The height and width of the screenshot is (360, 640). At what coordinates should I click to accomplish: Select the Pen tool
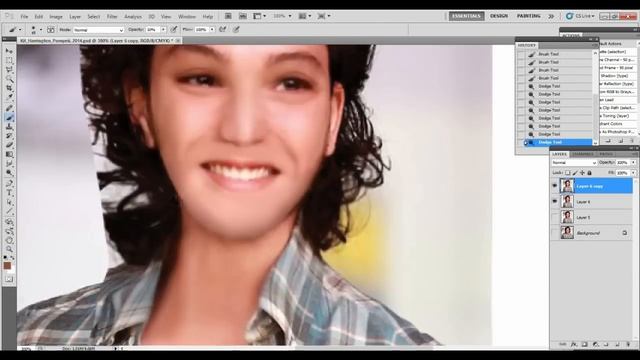pos(9,183)
